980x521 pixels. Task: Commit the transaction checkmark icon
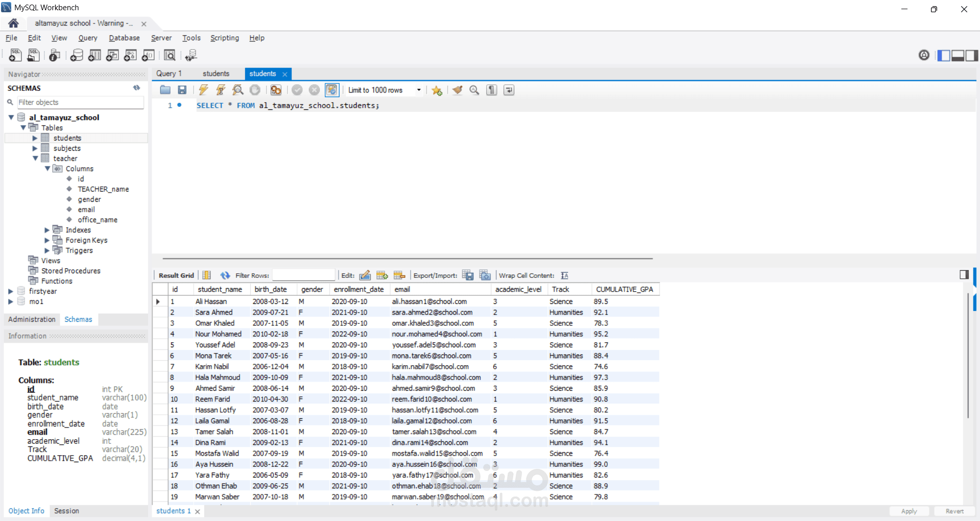click(x=297, y=90)
